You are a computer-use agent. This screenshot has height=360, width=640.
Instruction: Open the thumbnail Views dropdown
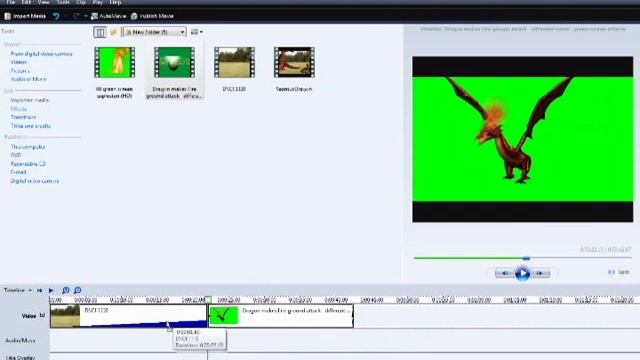(197, 32)
